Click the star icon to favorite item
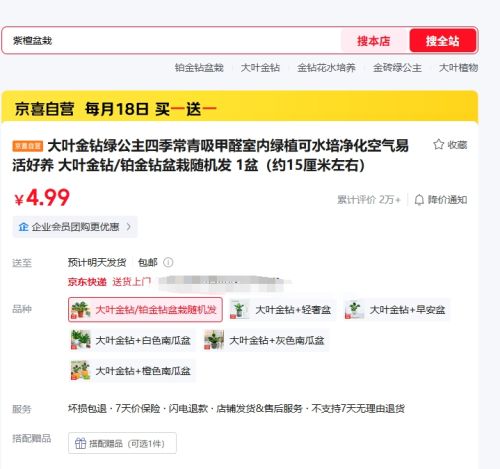500x469 pixels. pos(438,144)
